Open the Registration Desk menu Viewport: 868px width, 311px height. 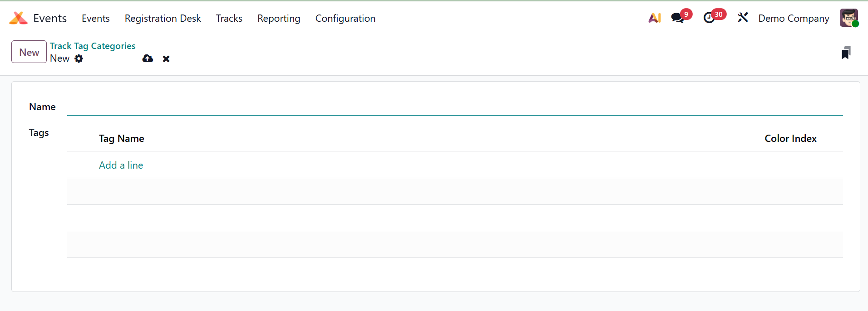pyautogui.click(x=163, y=19)
